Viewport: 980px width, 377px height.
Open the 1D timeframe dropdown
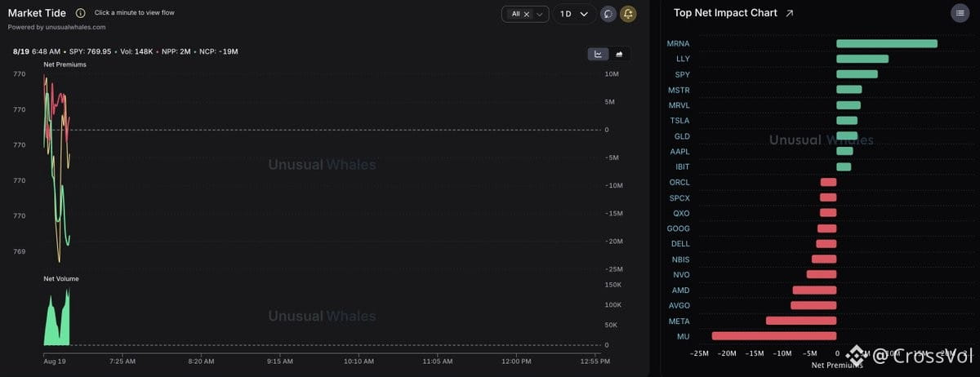point(574,14)
